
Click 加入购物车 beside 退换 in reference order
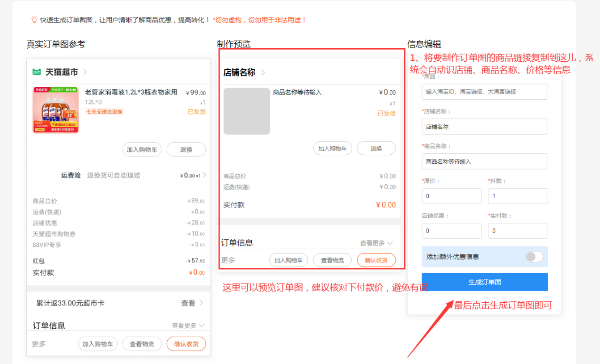tap(142, 150)
